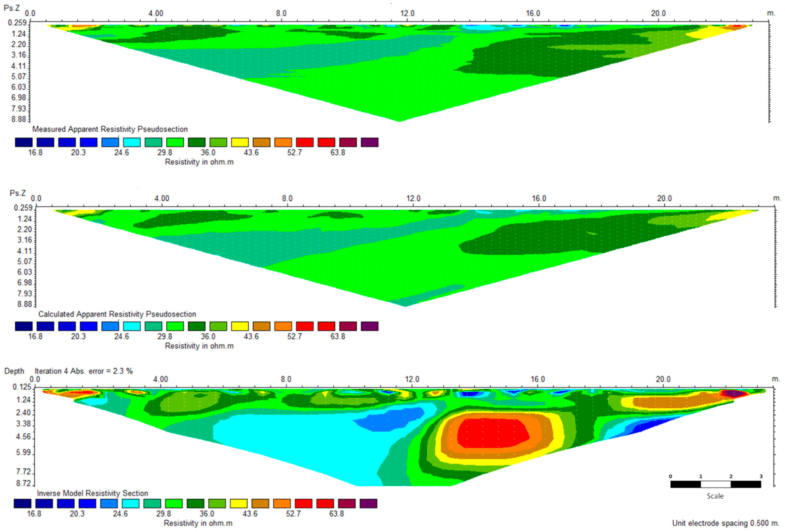Click the Calculated Apparent Resistivity Pseudosection title
Screen dimensions: 785x532
click(117, 314)
